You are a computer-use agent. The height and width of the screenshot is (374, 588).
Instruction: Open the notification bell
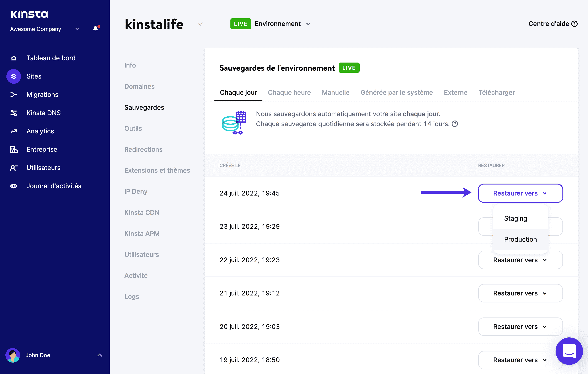point(95,28)
